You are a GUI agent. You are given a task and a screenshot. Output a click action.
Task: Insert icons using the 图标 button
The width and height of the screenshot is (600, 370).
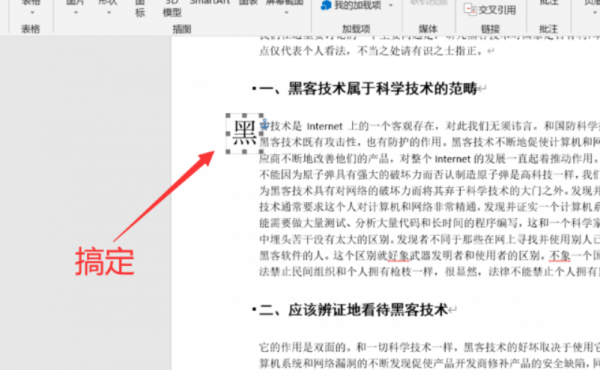pyautogui.click(x=140, y=8)
